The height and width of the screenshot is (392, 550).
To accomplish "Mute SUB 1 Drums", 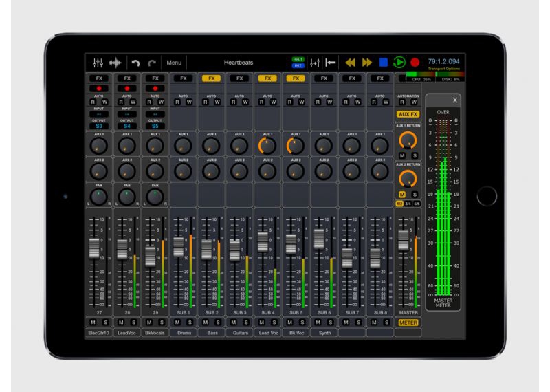I will pos(177,322).
